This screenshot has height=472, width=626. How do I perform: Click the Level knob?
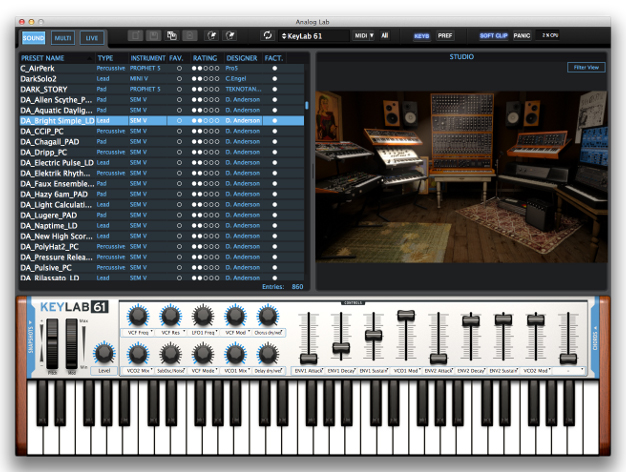[x=103, y=352]
